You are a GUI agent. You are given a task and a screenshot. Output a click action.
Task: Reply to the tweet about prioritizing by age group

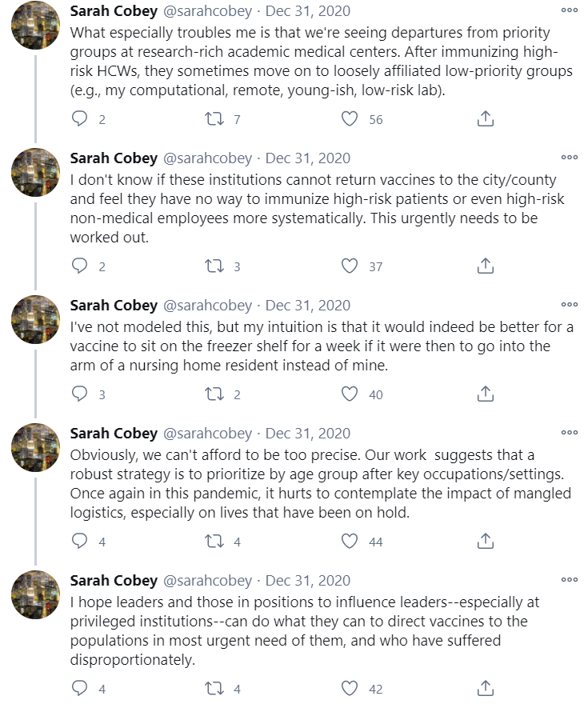coord(79,542)
